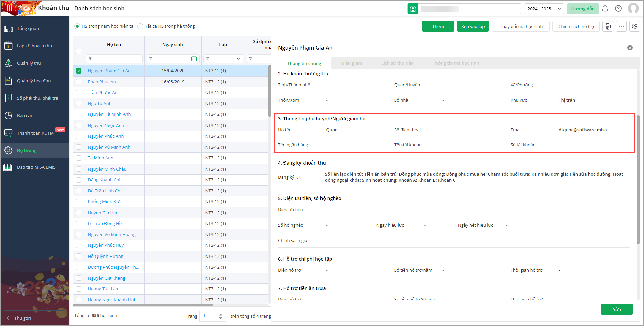Switch to the Lịch sử thu tiền tab

[397, 63]
